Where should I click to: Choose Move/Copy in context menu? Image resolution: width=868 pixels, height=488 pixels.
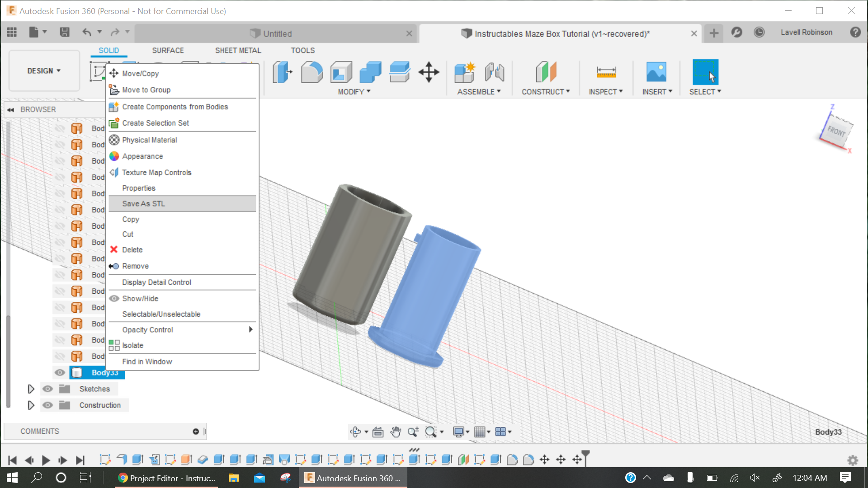pos(182,74)
